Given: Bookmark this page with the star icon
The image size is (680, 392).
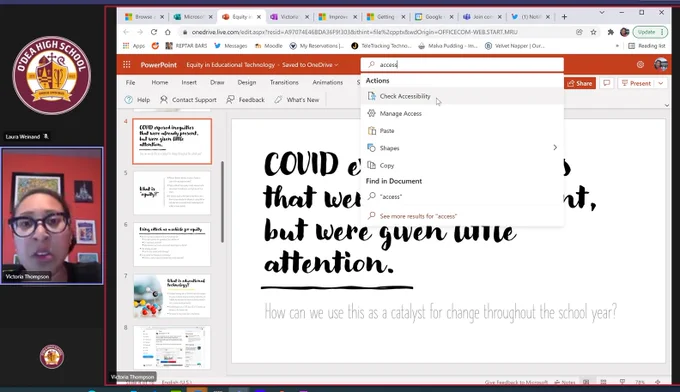Looking at the screenshot, I should pos(593,32).
